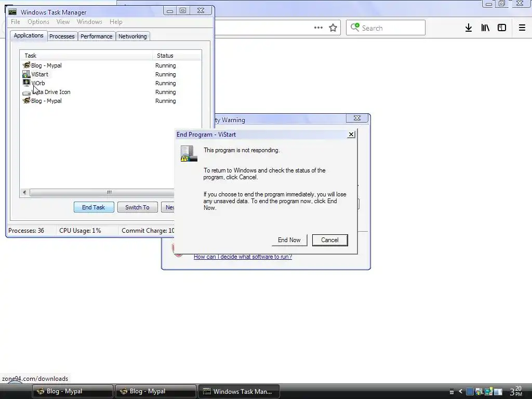Open the Windows menu in Task Manager

click(89, 22)
